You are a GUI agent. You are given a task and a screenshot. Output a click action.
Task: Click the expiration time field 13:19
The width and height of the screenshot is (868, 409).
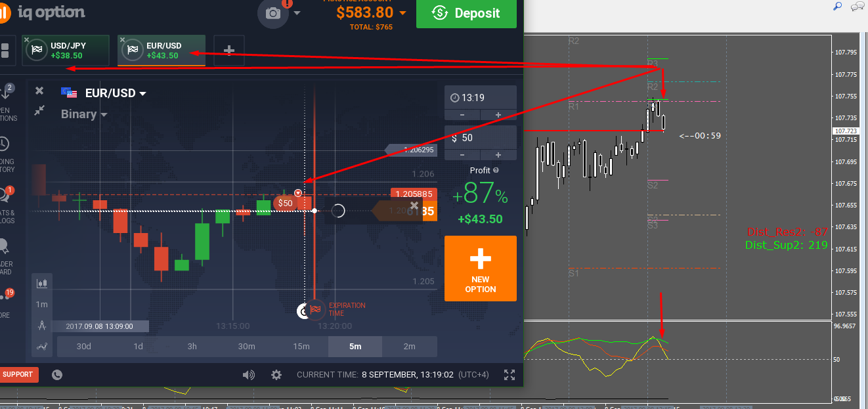tap(481, 98)
